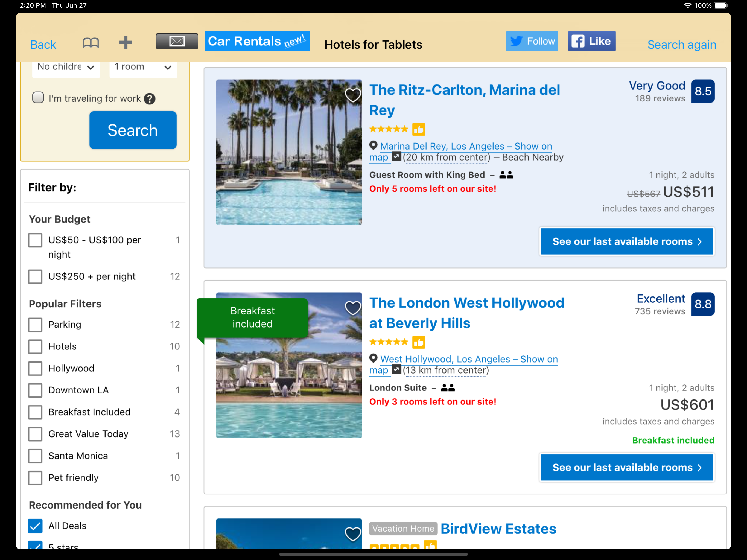Screen dimensions: 747x560
Task: See last available rooms for Ritz-Carlton
Action: pyautogui.click(x=627, y=241)
